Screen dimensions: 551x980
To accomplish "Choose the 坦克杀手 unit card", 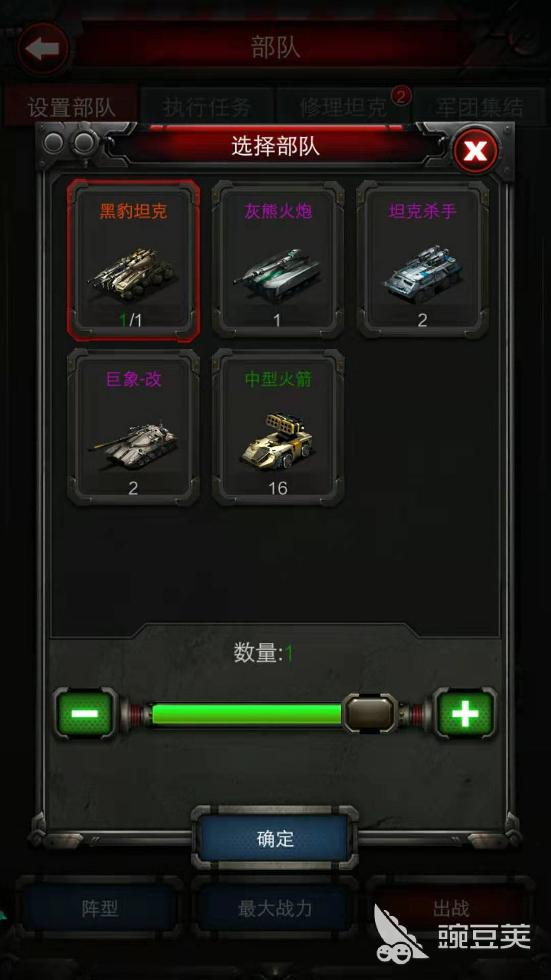I will 422,260.
